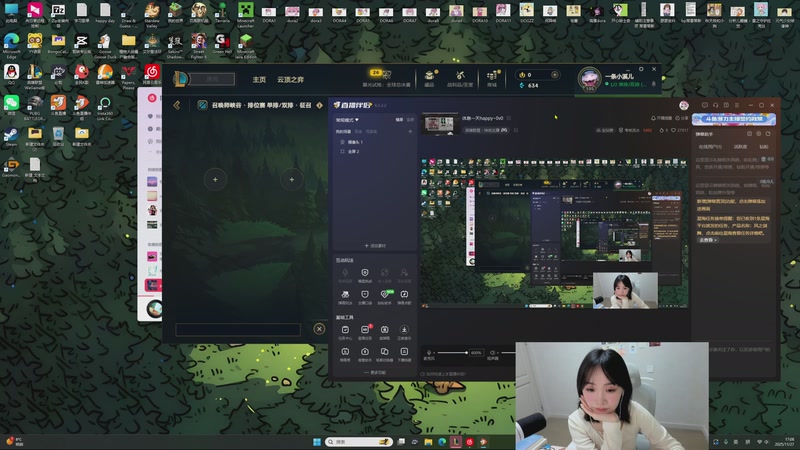Click the 去查看 link

point(707,240)
